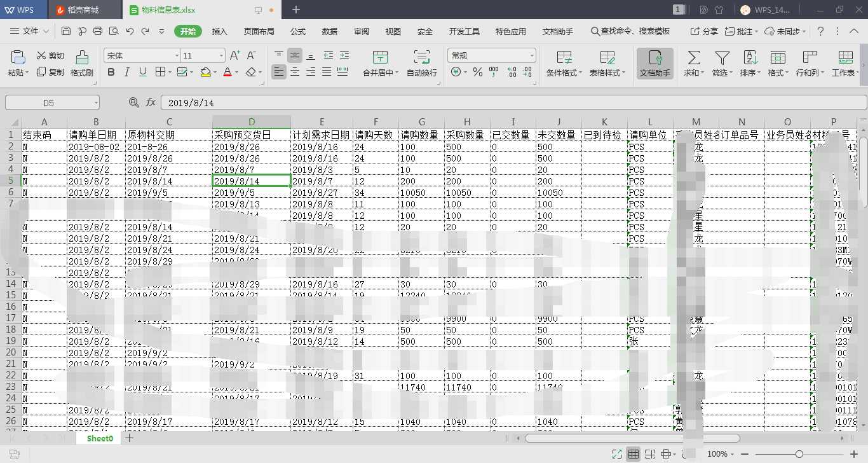868x463 pixels.
Task: Toggle Italic formatting
Action: point(127,72)
